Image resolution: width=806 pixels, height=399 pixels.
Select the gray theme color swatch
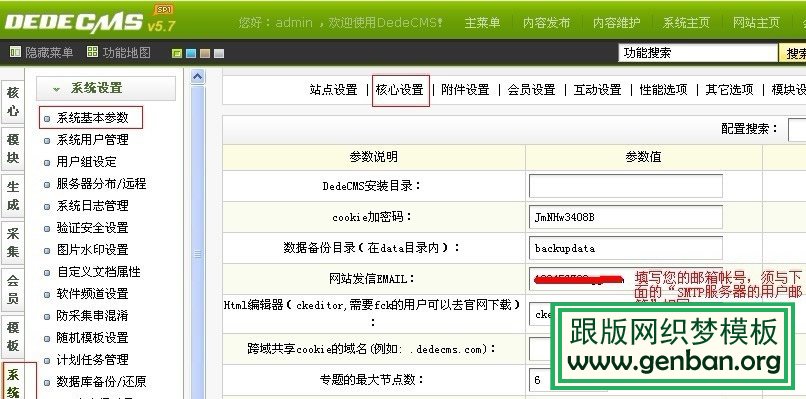219,53
